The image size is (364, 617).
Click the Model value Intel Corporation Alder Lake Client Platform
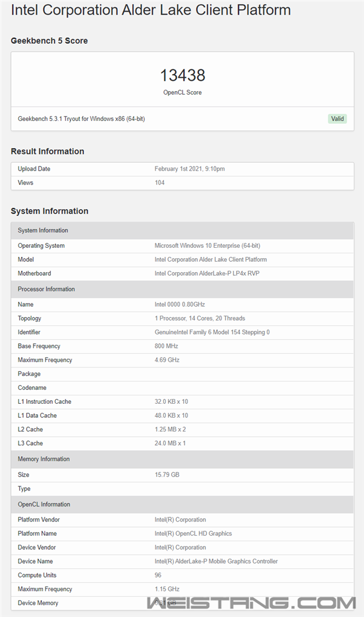tap(211, 260)
